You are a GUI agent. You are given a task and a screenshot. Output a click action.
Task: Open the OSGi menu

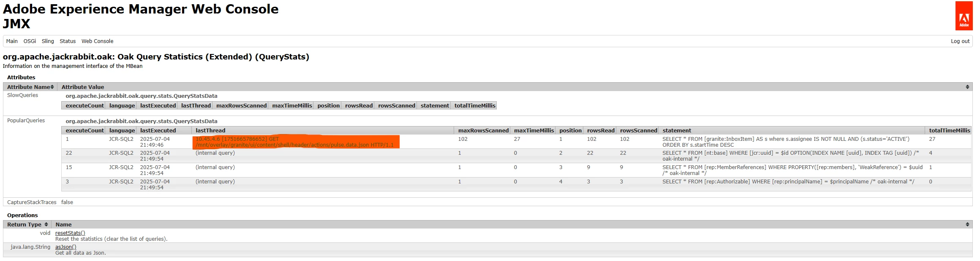click(30, 41)
